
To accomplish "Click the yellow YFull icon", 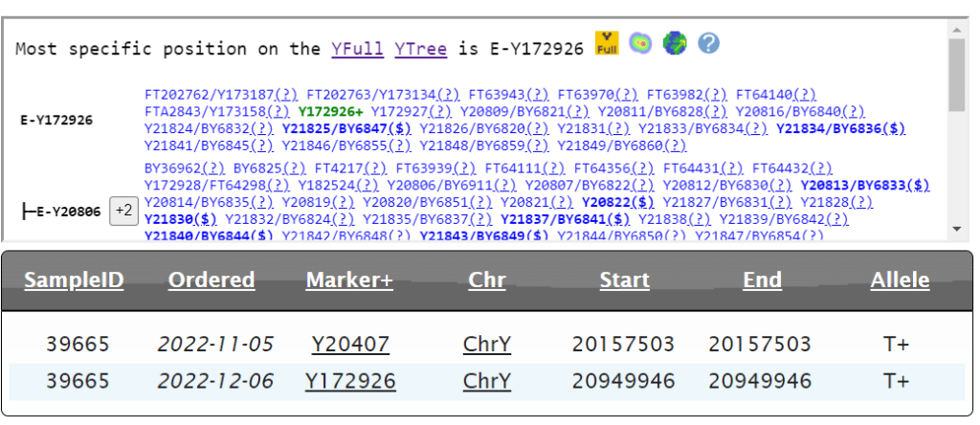I will 607,44.
